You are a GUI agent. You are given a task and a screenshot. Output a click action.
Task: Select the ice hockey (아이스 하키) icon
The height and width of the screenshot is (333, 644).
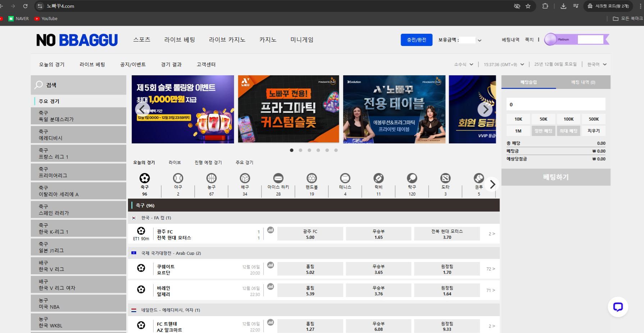click(278, 178)
